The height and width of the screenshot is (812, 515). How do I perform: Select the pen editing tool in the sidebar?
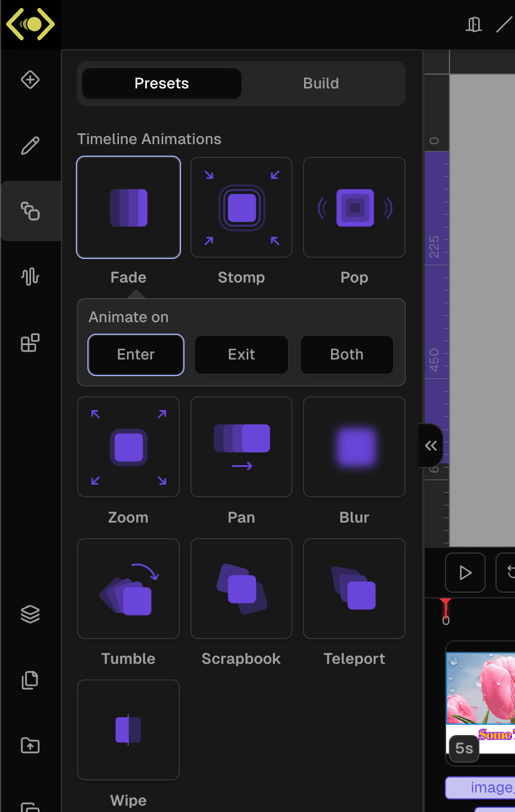(x=30, y=145)
